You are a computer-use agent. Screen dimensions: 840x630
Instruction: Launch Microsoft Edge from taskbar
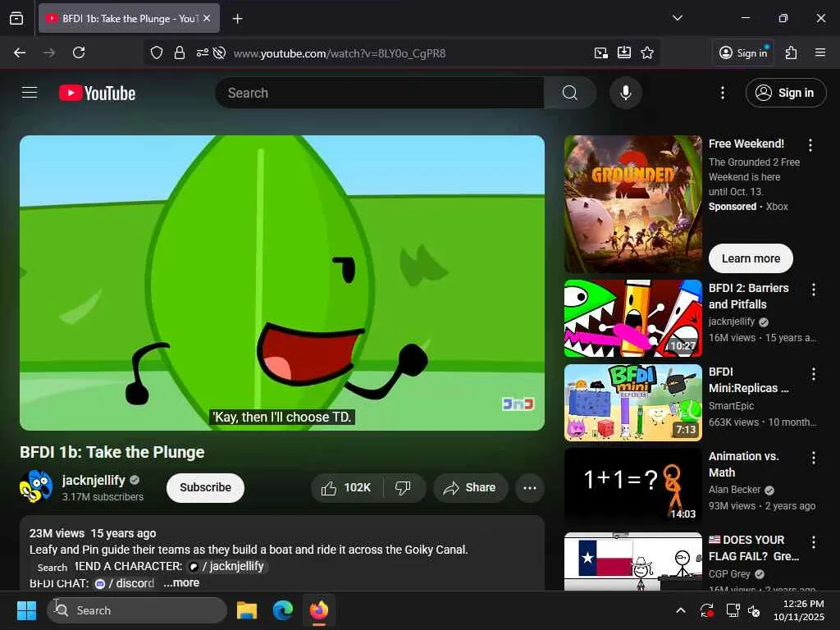[283, 610]
